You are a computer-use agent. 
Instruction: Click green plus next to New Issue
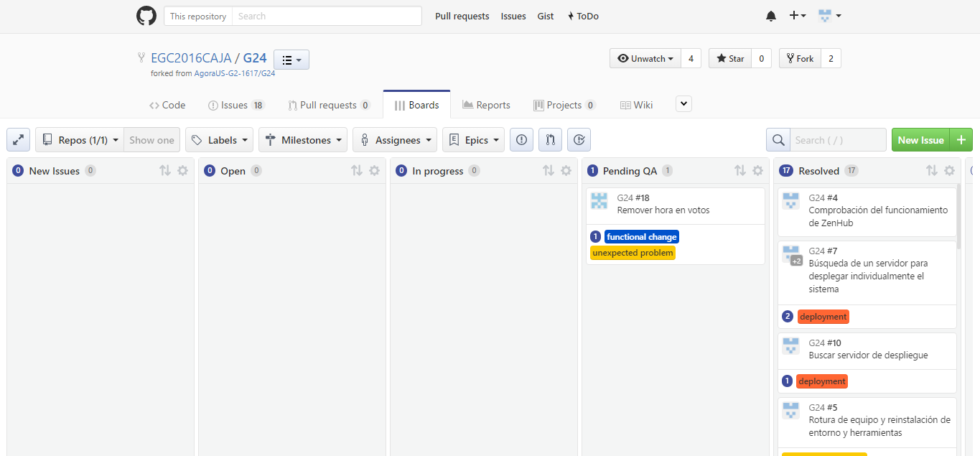pos(961,140)
